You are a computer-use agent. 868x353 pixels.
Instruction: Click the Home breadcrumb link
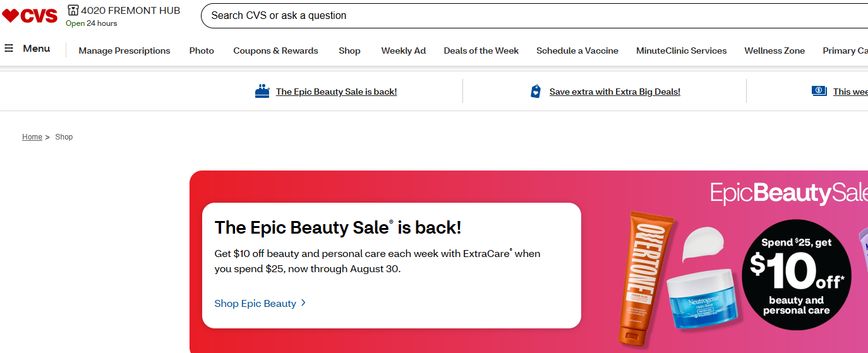pyautogui.click(x=32, y=137)
